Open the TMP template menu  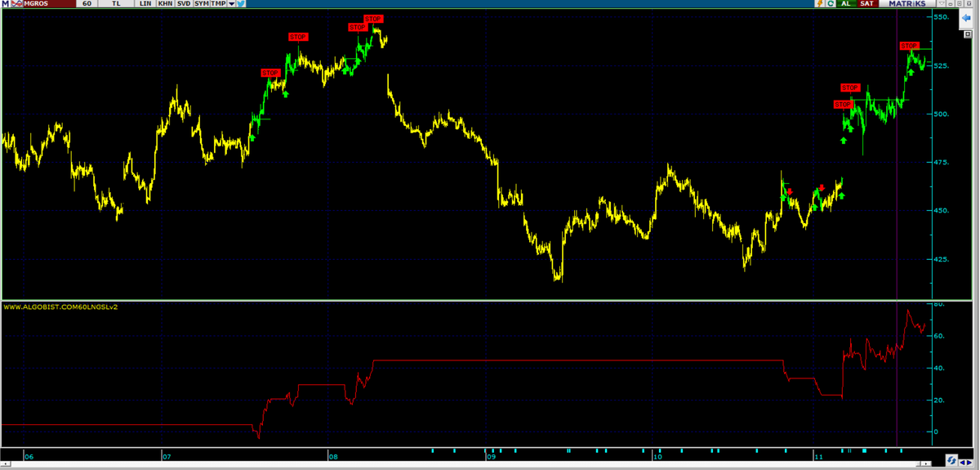pyautogui.click(x=219, y=3)
